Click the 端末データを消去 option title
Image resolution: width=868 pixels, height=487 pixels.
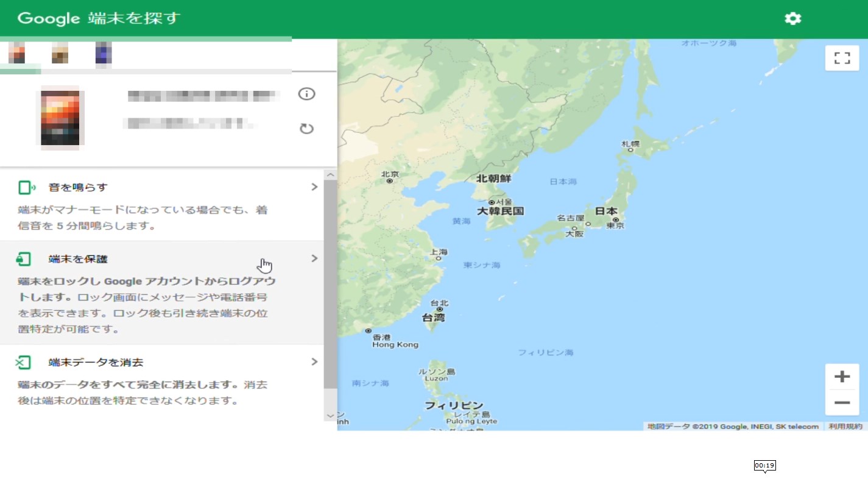(96, 363)
